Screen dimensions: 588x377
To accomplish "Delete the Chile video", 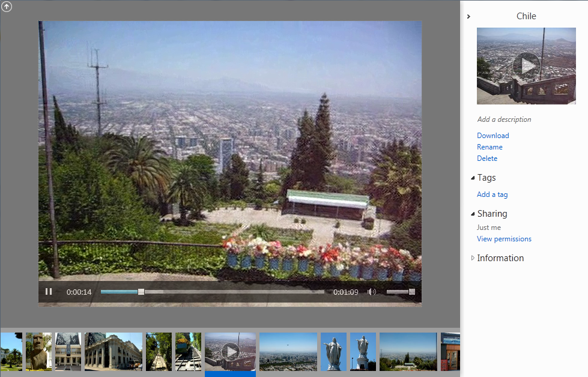I will click(486, 158).
